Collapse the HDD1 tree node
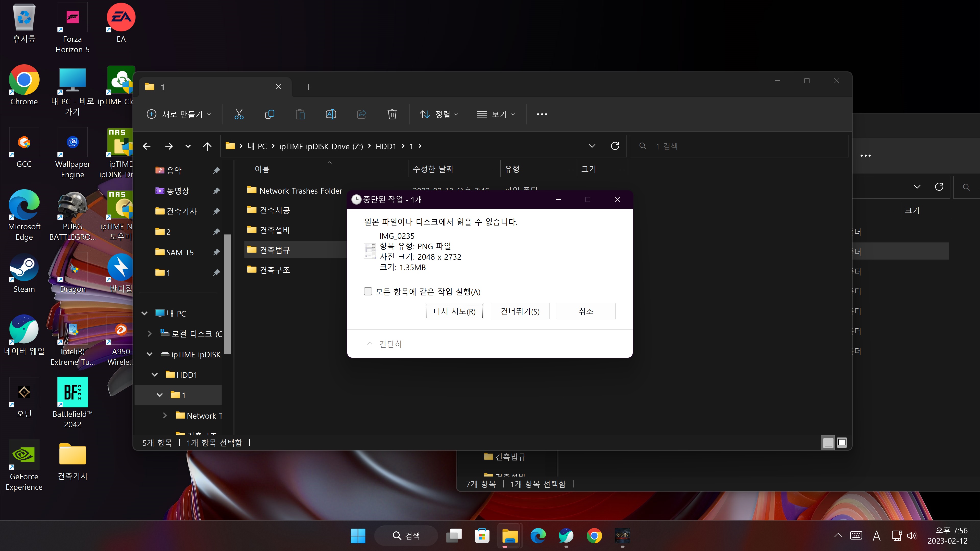 tap(154, 374)
